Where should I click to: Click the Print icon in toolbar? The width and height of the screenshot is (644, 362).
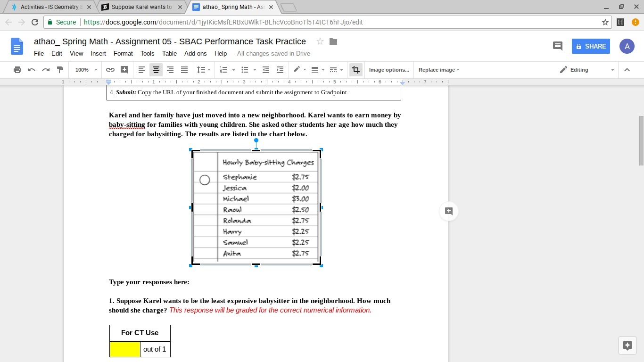[17, 70]
